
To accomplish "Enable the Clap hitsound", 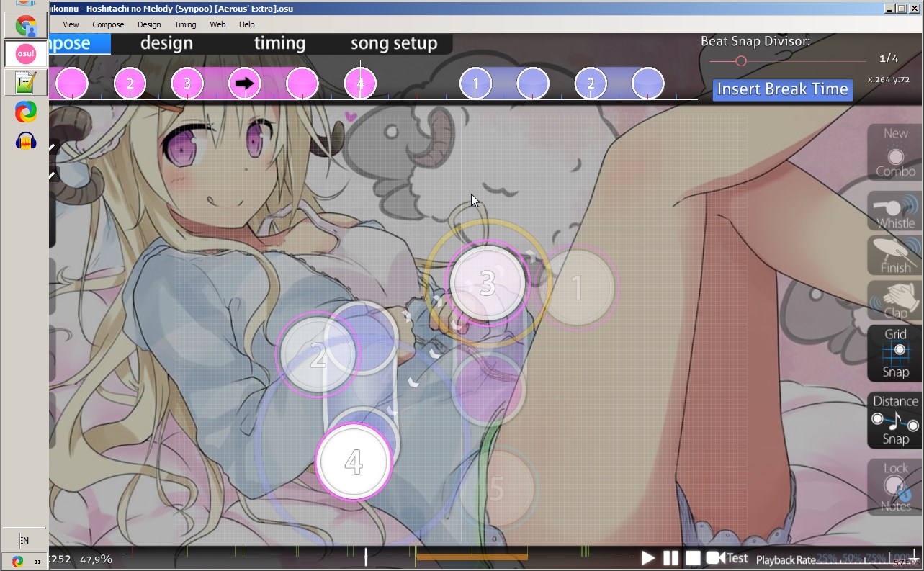I will pos(895,300).
